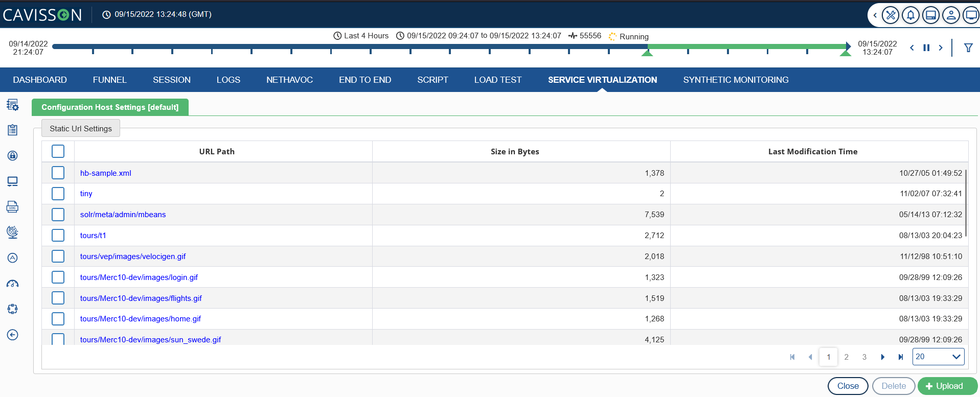Screen dimensions: 980x397
Task: Select Configuration Host Settings [default] tab
Action: 110,107
